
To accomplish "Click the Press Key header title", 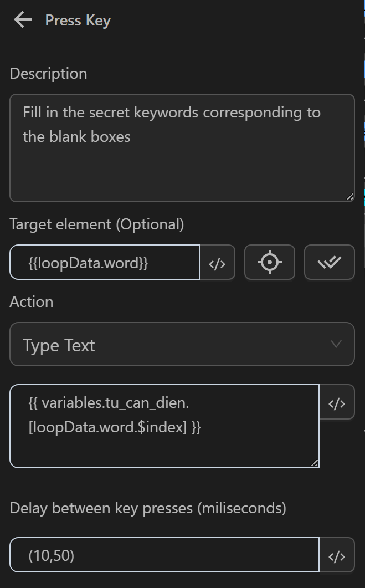I will (x=78, y=20).
